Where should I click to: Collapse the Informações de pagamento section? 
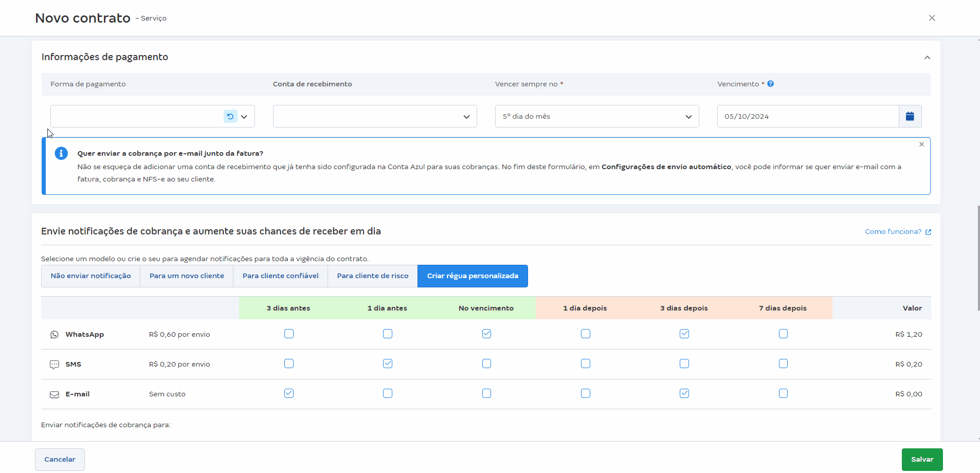pyautogui.click(x=927, y=58)
